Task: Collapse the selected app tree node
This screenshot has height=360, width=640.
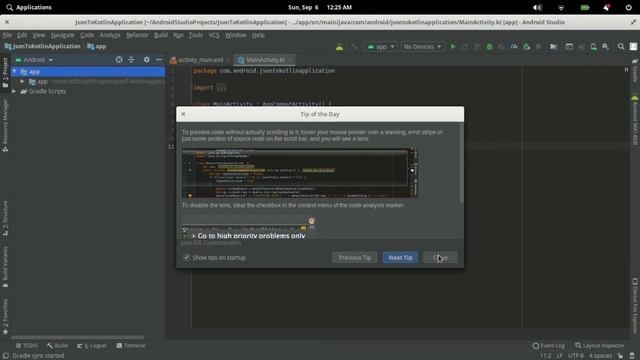Action: 15,72
